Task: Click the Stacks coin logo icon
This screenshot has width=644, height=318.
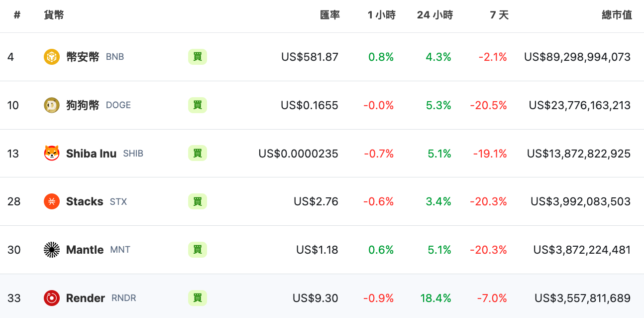Action: tap(52, 202)
